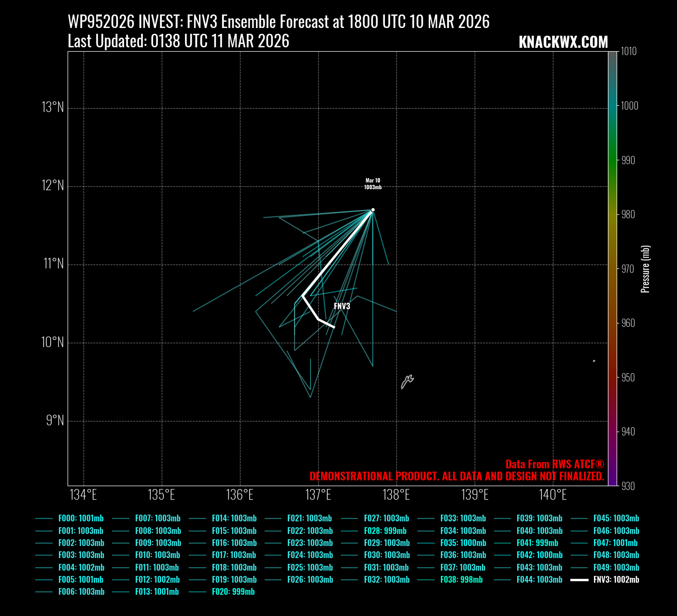This screenshot has width=677, height=616.
Task: Click the Data From RWS ATCF text
Action: 554,464
